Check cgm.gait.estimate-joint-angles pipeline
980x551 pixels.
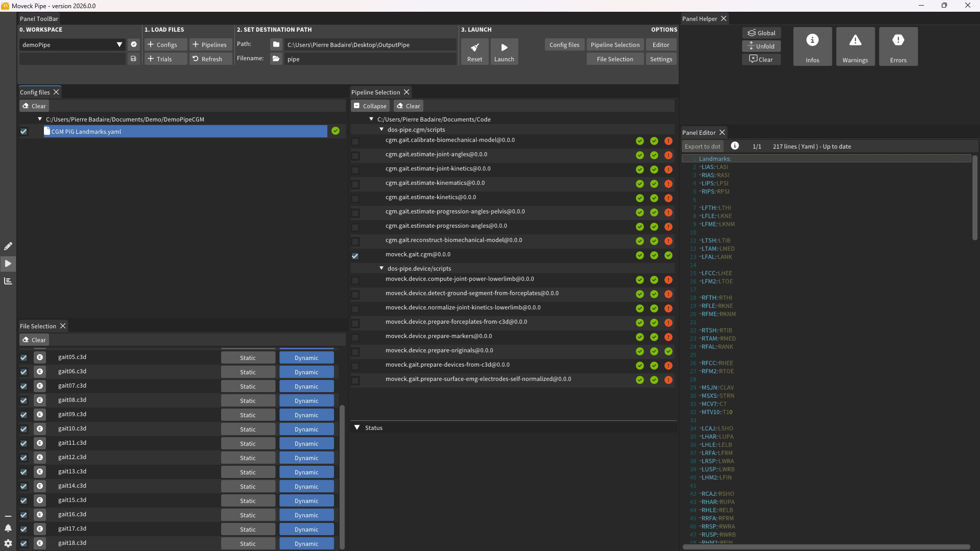(355, 156)
